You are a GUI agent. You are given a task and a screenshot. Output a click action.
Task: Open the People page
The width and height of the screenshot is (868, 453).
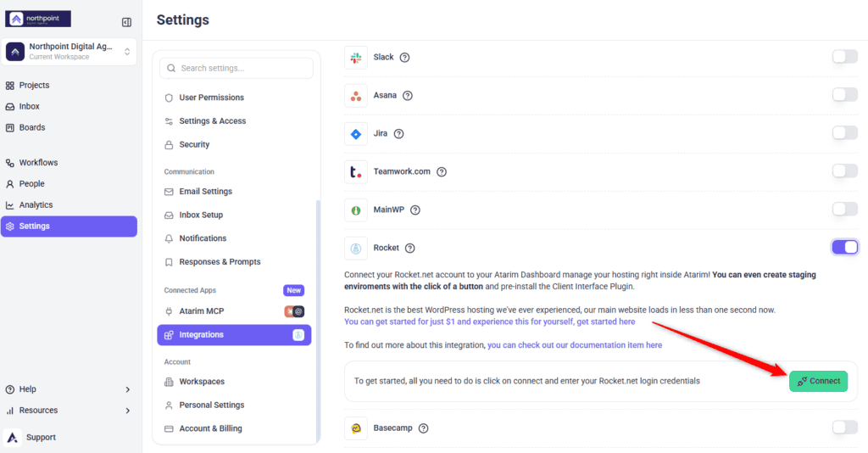[31, 184]
